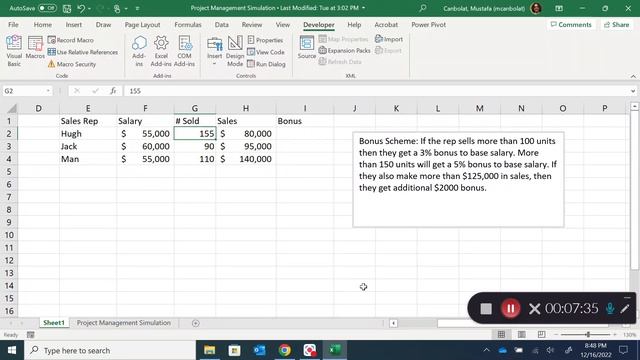Select the Bonus header cell
Screen dimensions: 640x360
[305, 121]
